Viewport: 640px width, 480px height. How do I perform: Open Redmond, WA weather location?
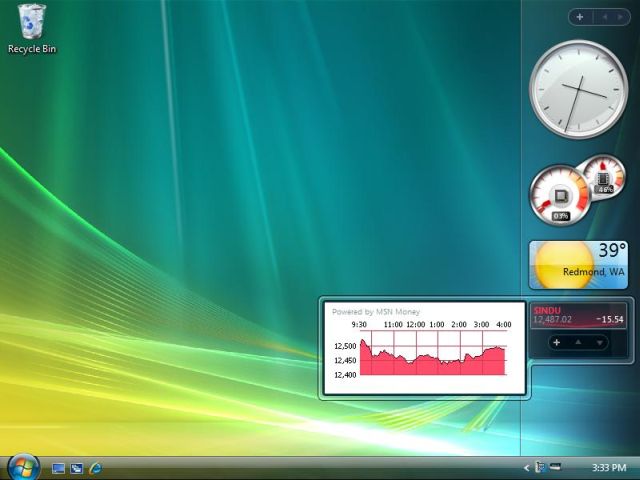(593, 272)
